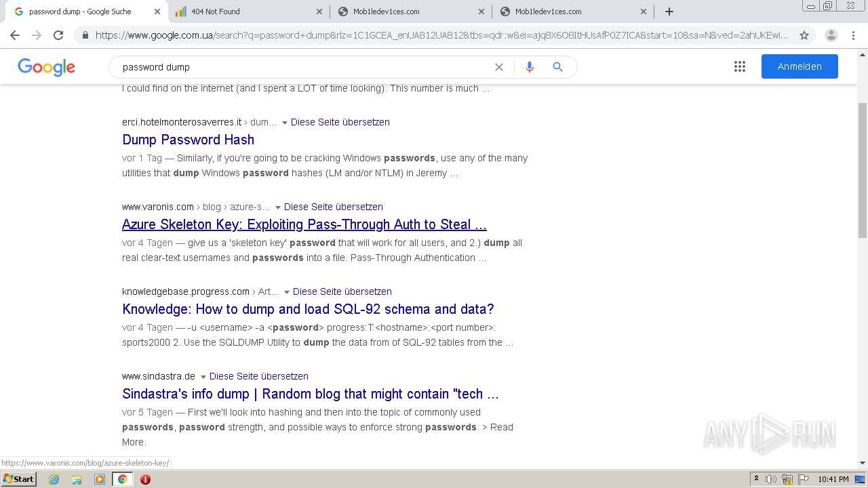868x488 pixels.
Task: Go forward using the browser forward arrow
Action: [37, 35]
